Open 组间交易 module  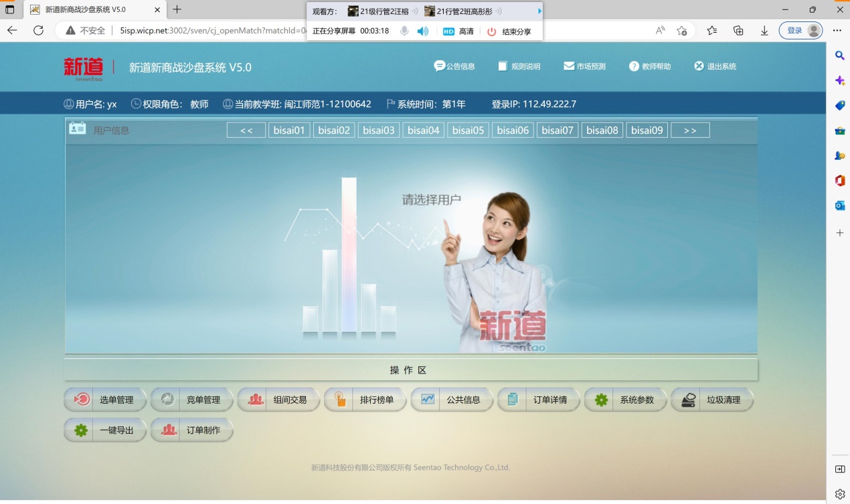[278, 400]
